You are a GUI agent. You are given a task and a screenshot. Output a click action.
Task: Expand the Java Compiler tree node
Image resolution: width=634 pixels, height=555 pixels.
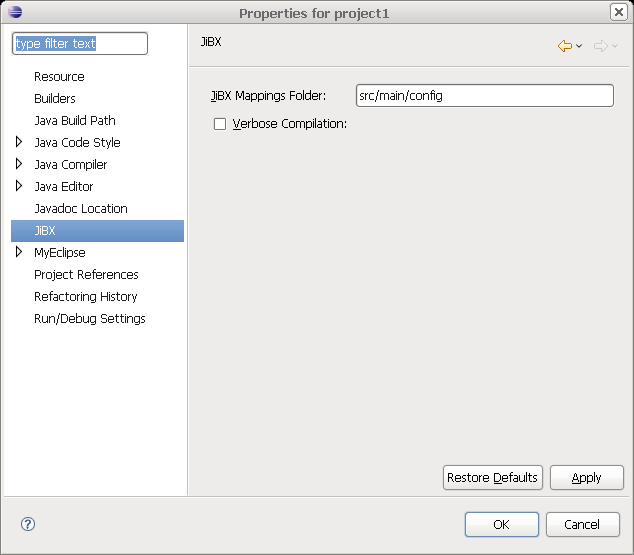[19, 164]
